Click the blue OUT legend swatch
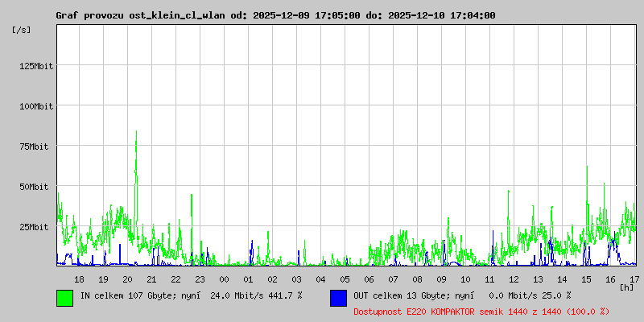Screen dimensions: 644x322 338,297
